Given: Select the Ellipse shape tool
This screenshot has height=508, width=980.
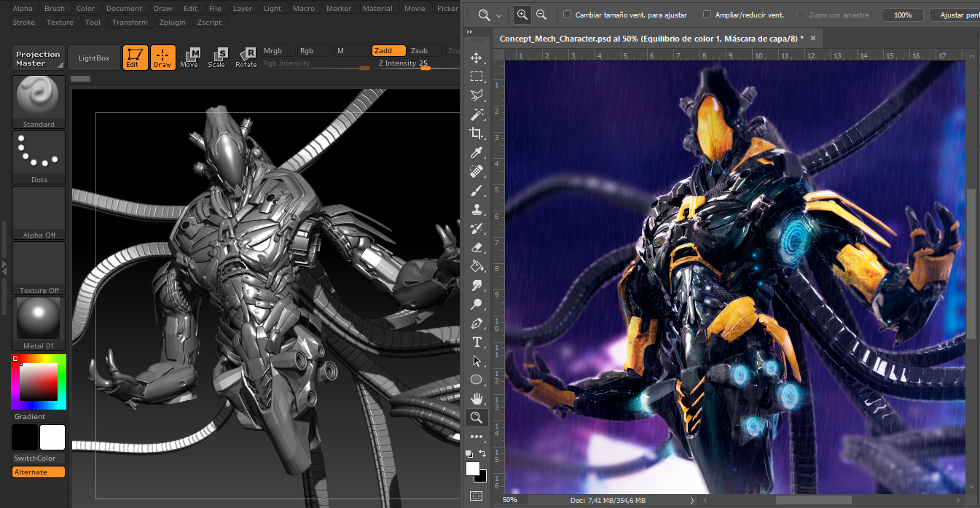Looking at the screenshot, I should click(477, 380).
